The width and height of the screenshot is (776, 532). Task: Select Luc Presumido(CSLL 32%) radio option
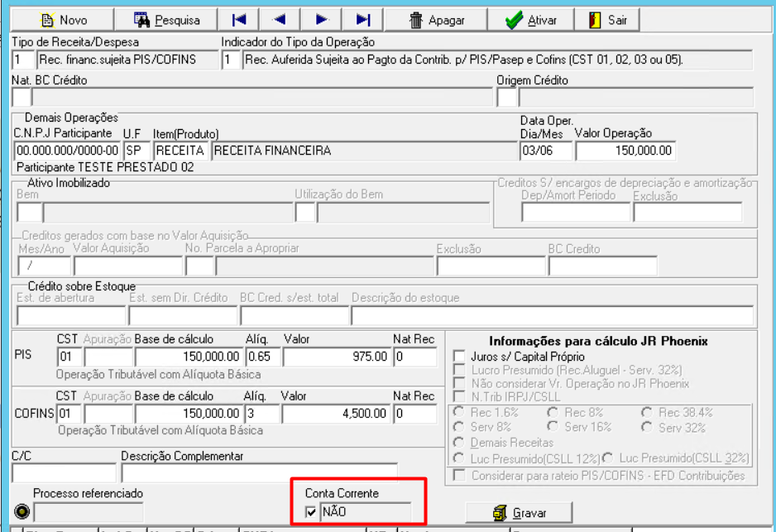tap(608, 458)
